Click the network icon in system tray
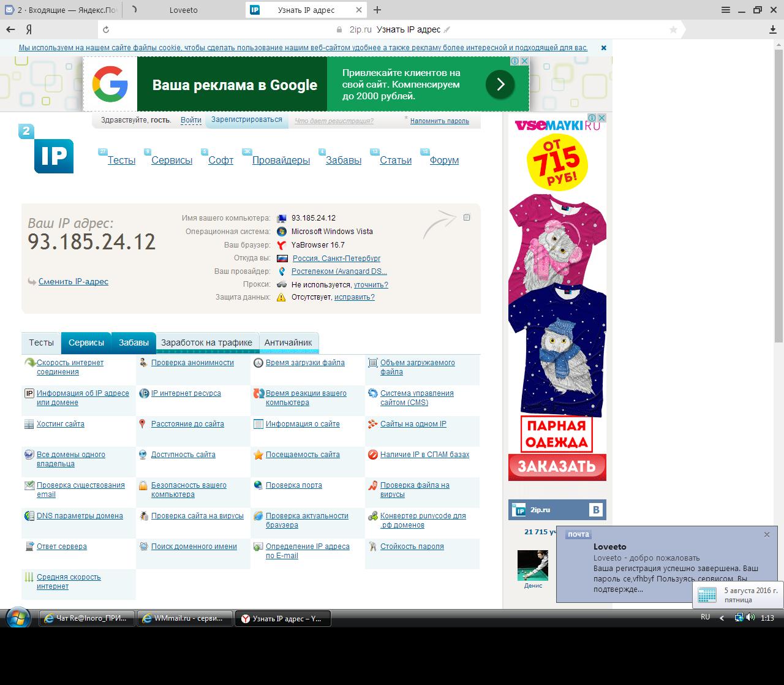The image size is (784, 685). coord(739,618)
